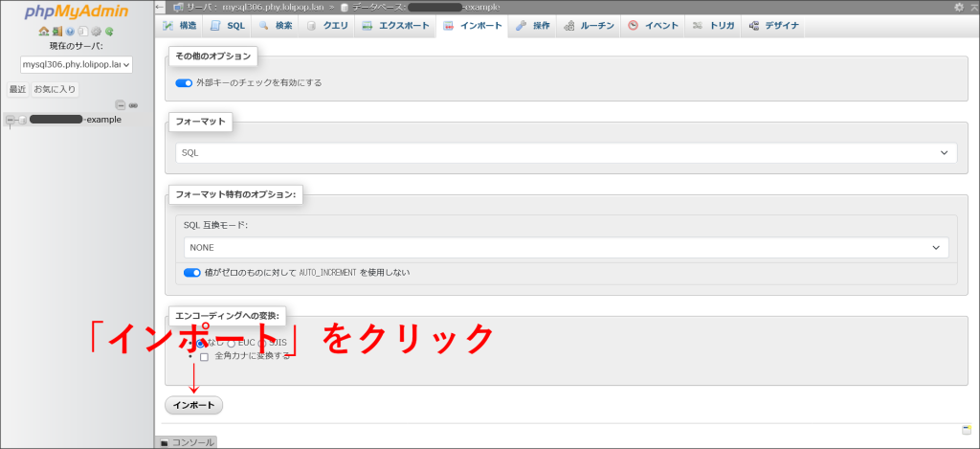Open the phpMyAdmin documentation help icon
Viewport: 980px width, 449px height.
coord(70,32)
